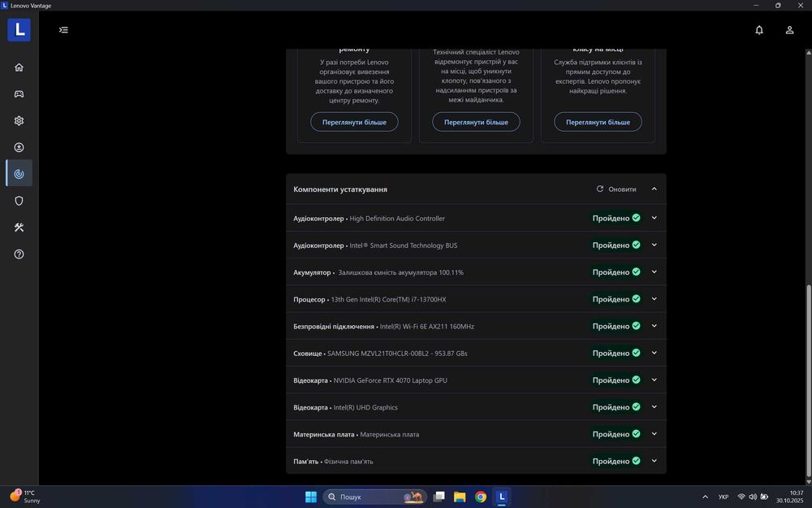Expand the Сховище SAMSUNG row
The width and height of the screenshot is (812, 508).
tap(654, 353)
